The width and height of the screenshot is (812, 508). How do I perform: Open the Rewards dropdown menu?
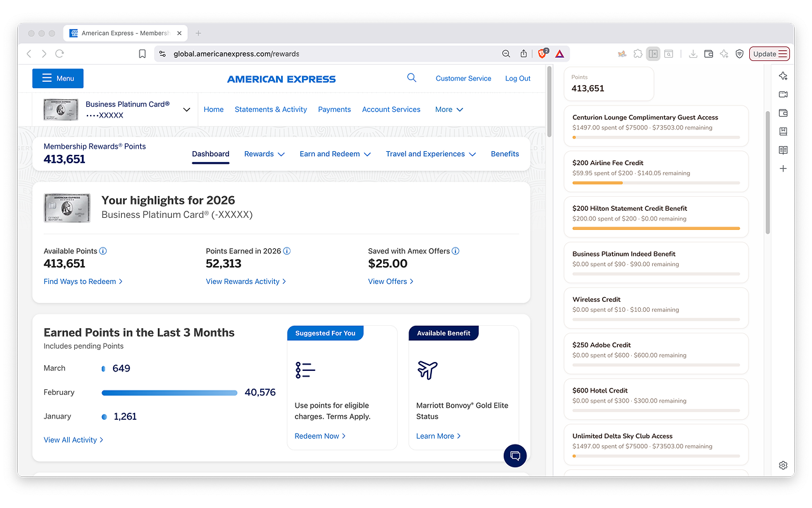(x=265, y=154)
